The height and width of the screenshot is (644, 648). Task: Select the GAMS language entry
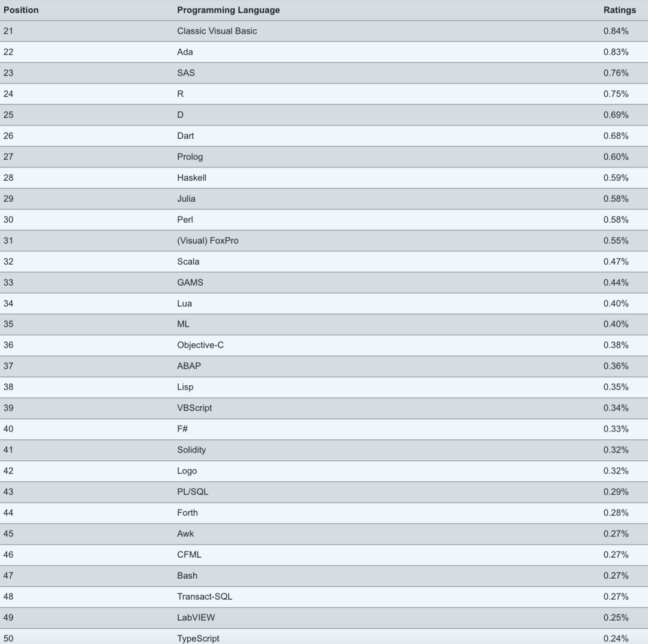coord(190,283)
